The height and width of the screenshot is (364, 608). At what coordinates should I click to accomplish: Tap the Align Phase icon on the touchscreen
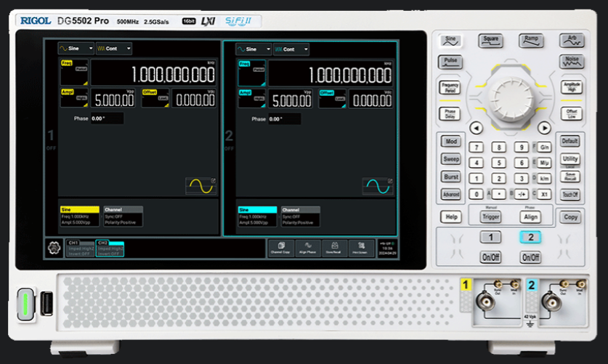pyautogui.click(x=307, y=248)
